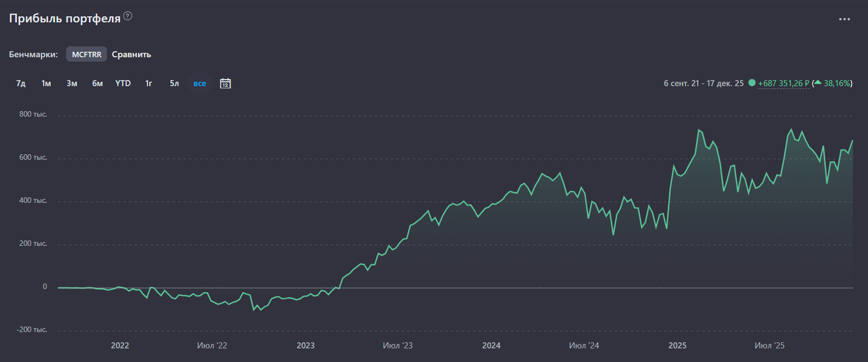Click the green up-triangle next to 38,16%
Viewport: 868px width, 362px height.
click(x=818, y=83)
